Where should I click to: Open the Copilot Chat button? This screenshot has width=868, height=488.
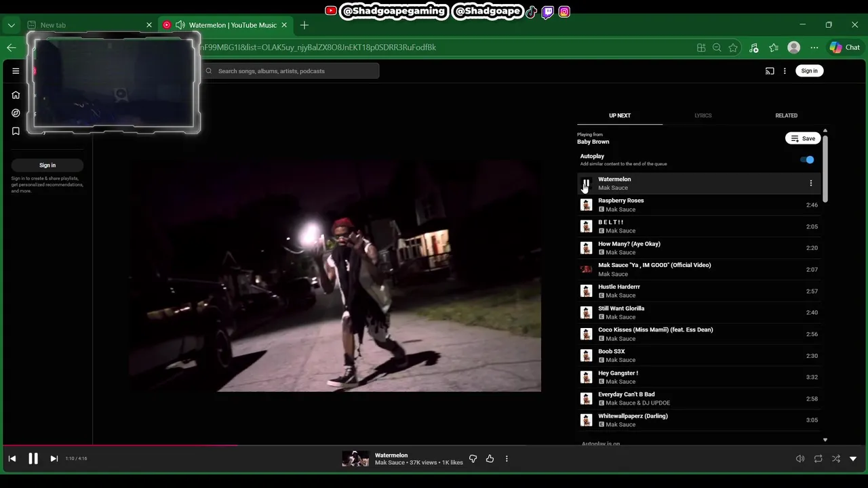pos(845,47)
